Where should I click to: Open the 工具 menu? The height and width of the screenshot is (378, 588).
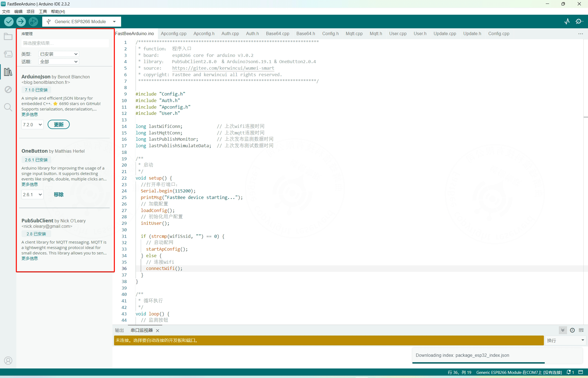[43, 11]
